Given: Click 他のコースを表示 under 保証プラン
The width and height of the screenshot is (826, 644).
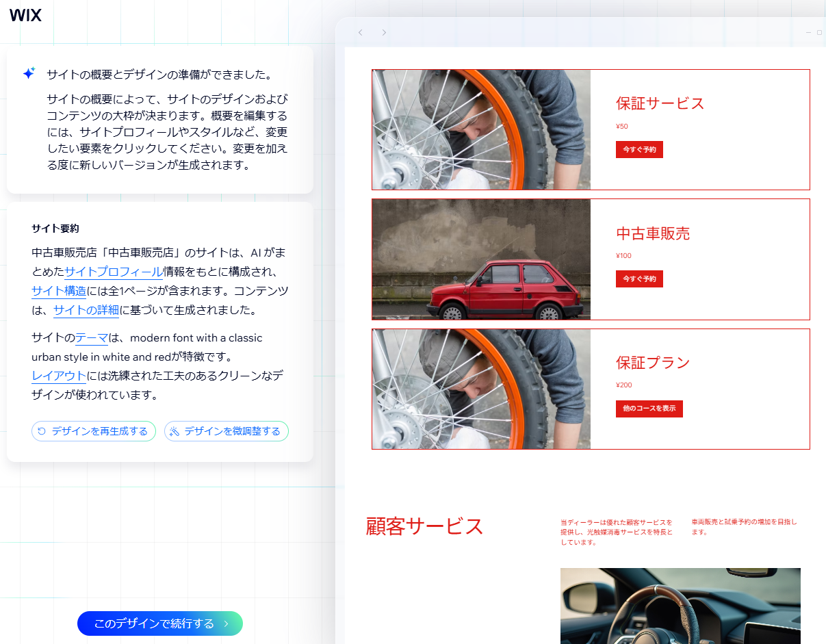Looking at the screenshot, I should [649, 409].
